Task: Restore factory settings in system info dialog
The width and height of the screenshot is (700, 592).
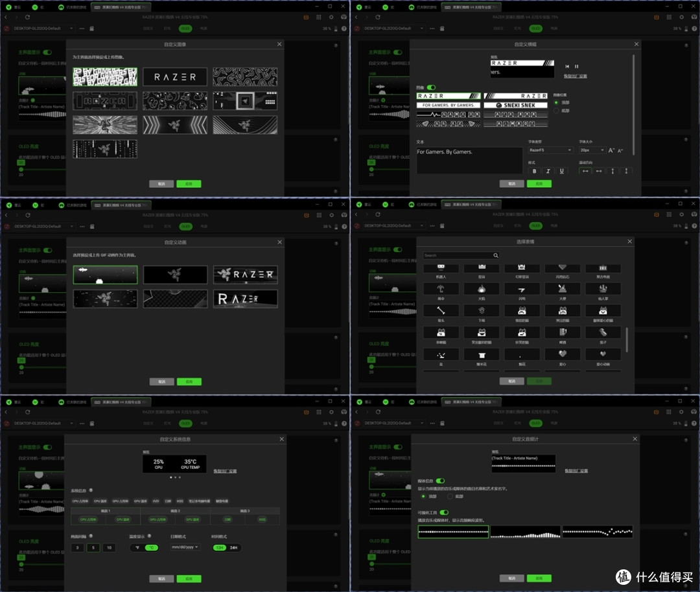Action: point(225,471)
